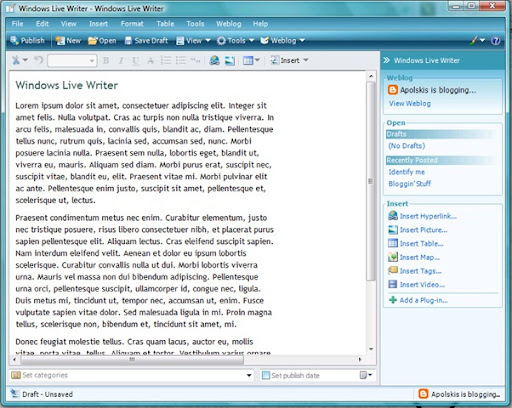The width and height of the screenshot is (512, 408).
Task: Toggle the numbered list icon
Action: coord(166,60)
